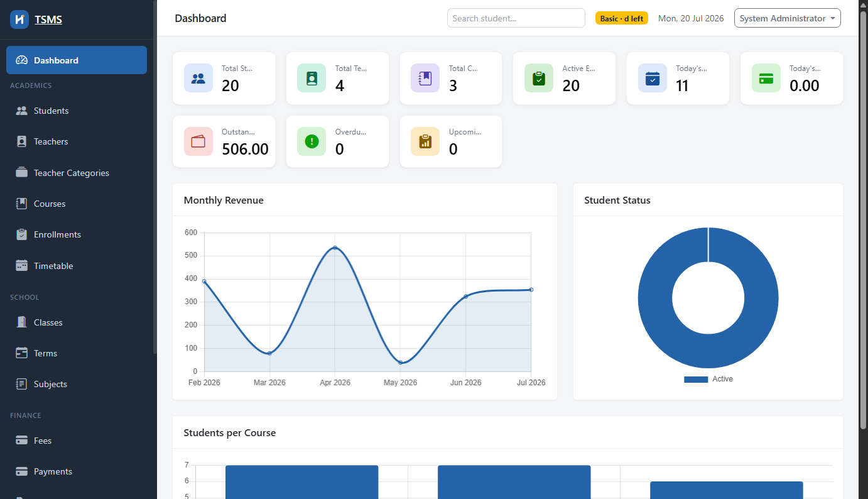The height and width of the screenshot is (499, 868).
Task: Open the System Administrator dropdown
Action: [x=787, y=18]
